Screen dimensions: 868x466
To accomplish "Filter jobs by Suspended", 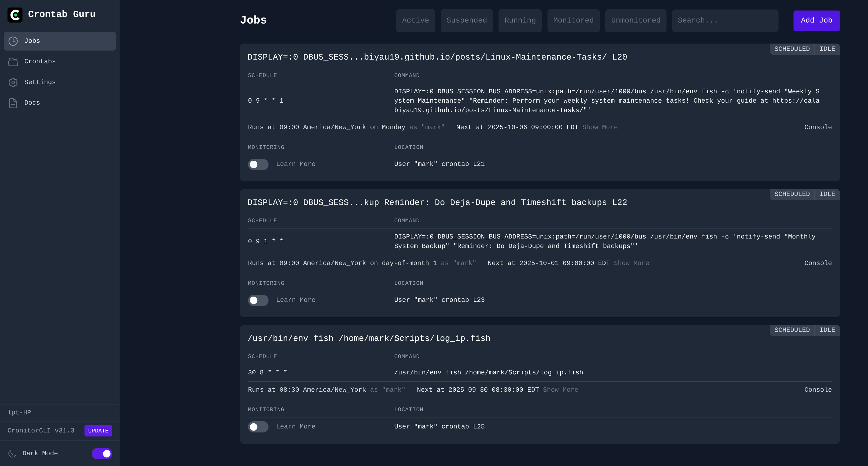I will pyautogui.click(x=467, y=21).
